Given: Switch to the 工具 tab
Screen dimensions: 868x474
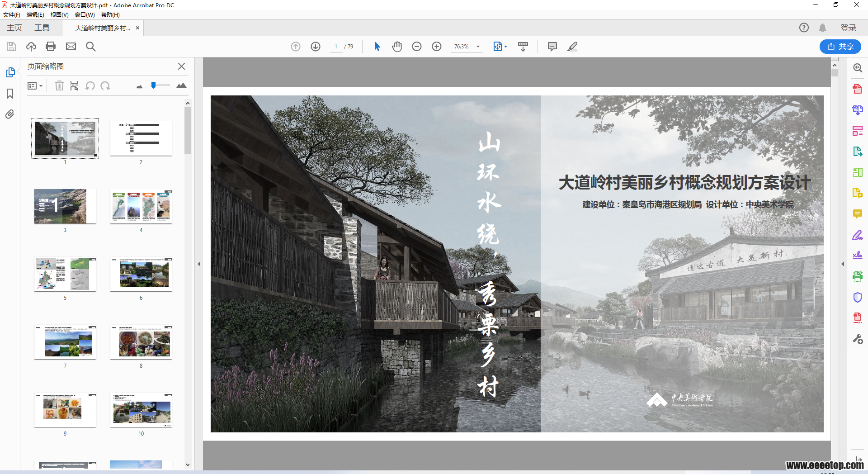Looking at the screenshot, I should pyautogui.click(x=42, y=28).
